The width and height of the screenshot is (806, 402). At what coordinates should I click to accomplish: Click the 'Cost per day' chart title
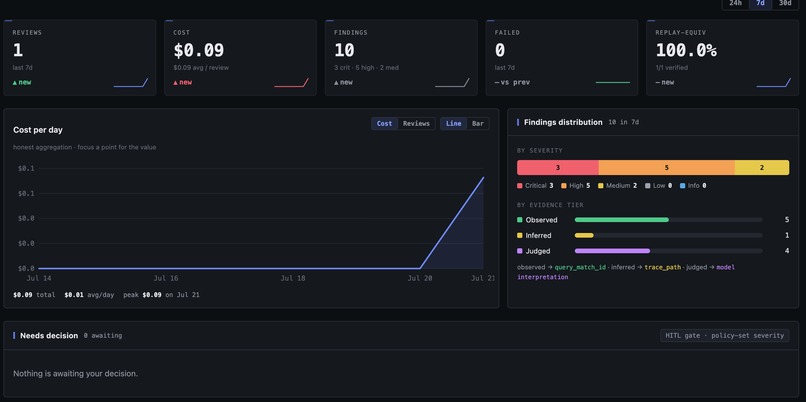(x=38, y=130)
